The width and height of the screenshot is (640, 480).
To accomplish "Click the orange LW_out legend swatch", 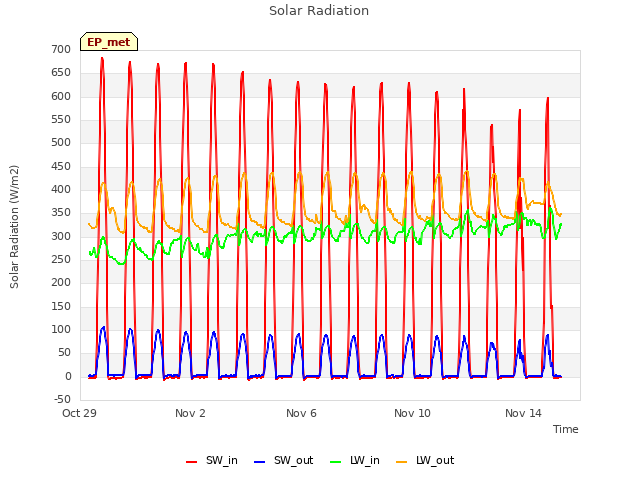I will click(x=402, y=462).
